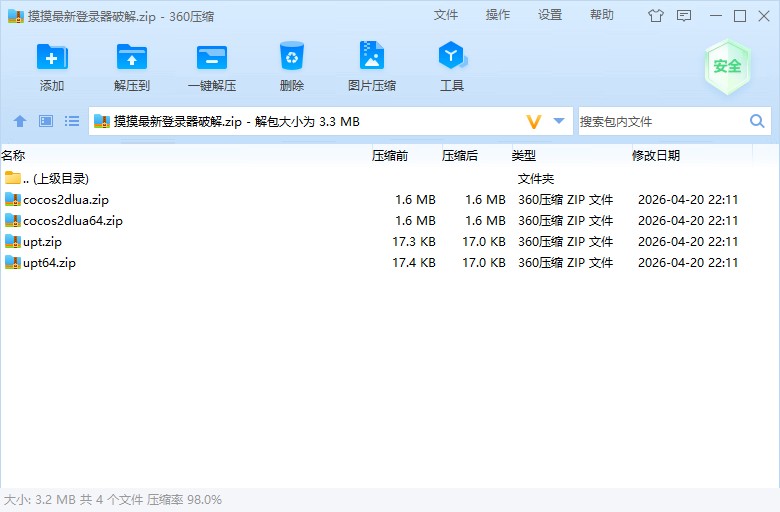Click the modified date of cocos2dlua.zip
The width and height of the screenshot is (780, 512).
688,200
